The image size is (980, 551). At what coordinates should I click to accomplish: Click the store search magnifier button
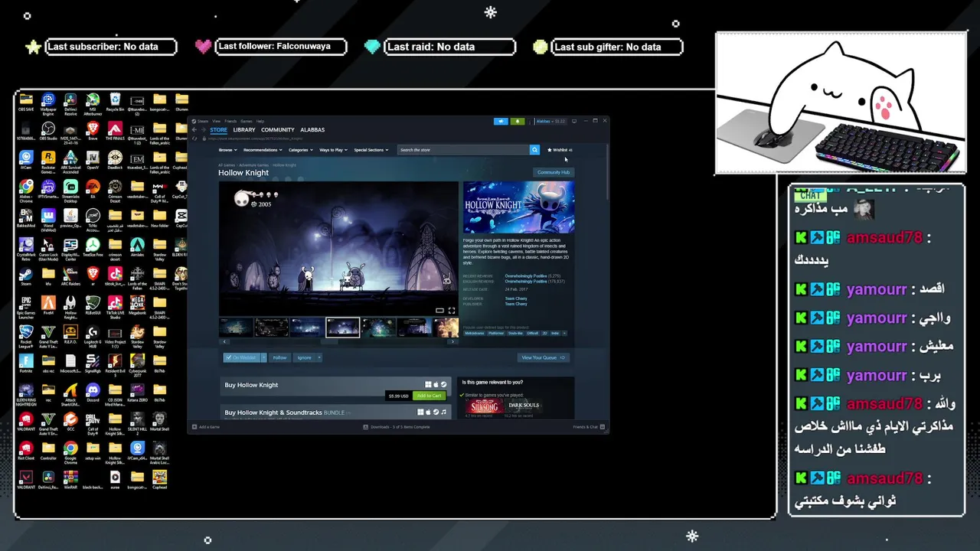534,150
